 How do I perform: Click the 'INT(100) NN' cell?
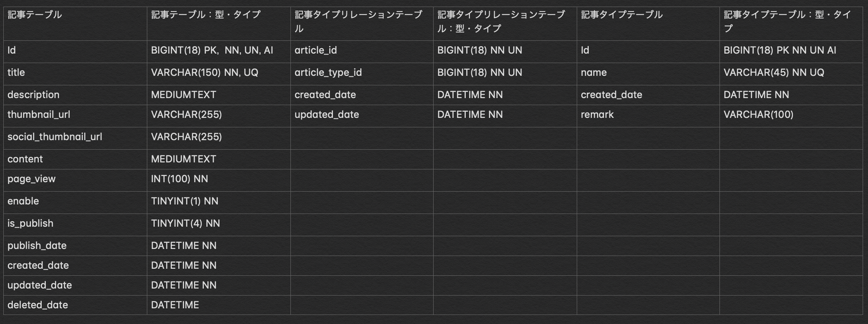pos(219,180)
